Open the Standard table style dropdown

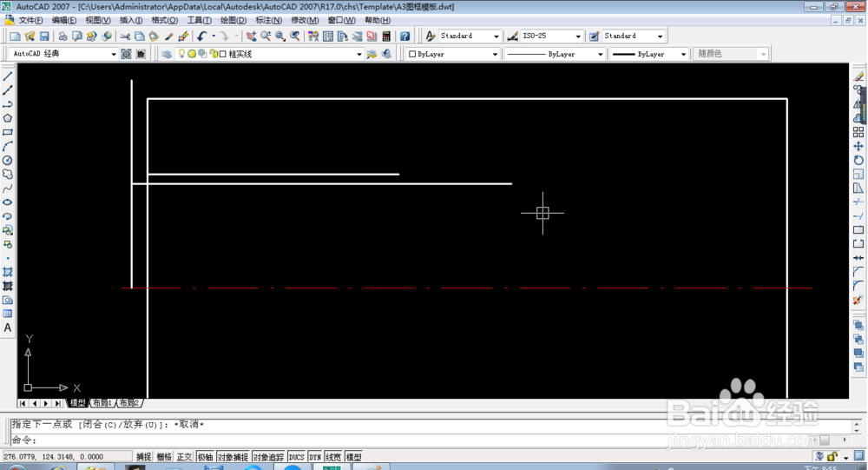(x=660, y=36)
